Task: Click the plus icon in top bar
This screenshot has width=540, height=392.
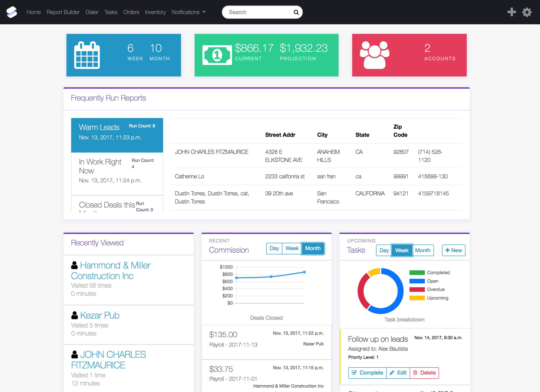Action: (x=511, y=12)
